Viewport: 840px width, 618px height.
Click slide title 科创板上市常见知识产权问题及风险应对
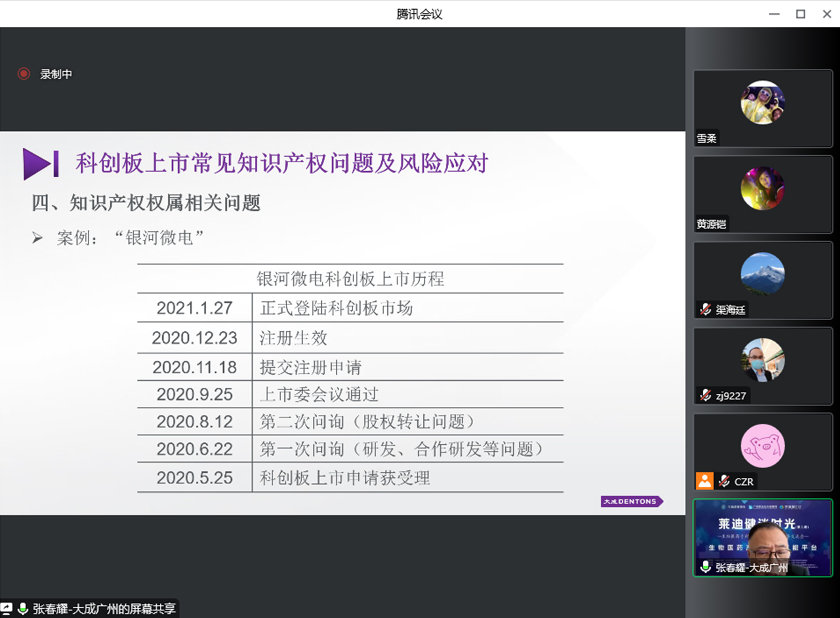click(x=282, y=163)
